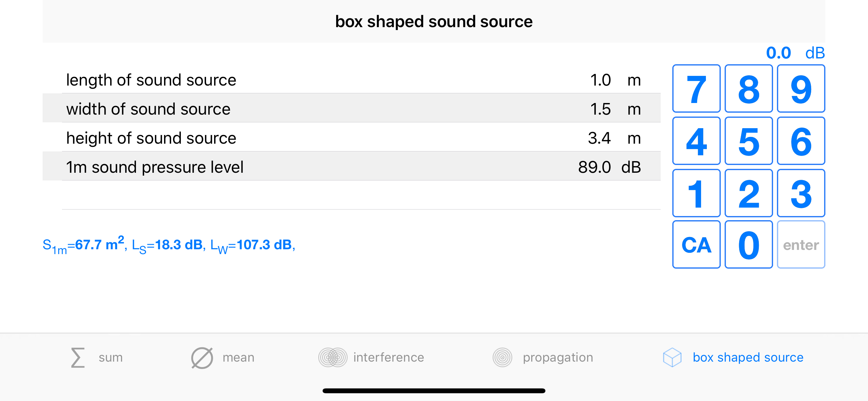Tap the propagation ripple icon
Image resolution: width=868 pixels, height=401 pixels.
pyautogui.click(x=502, y=357)
